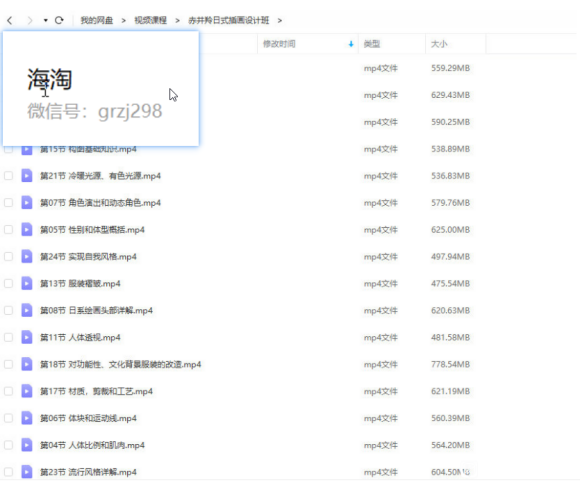
Task: Open file 第18节 对功能性、文化背景服装的改造.mp4
Action: pyautogui.click(x=121, y=364)
